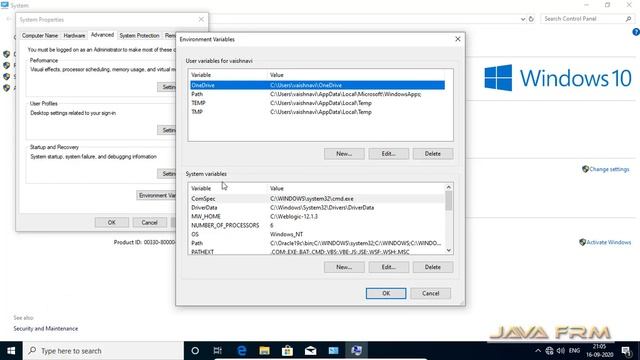Open the Change settings link
The image size is (640, 360).
click(609, 169)
